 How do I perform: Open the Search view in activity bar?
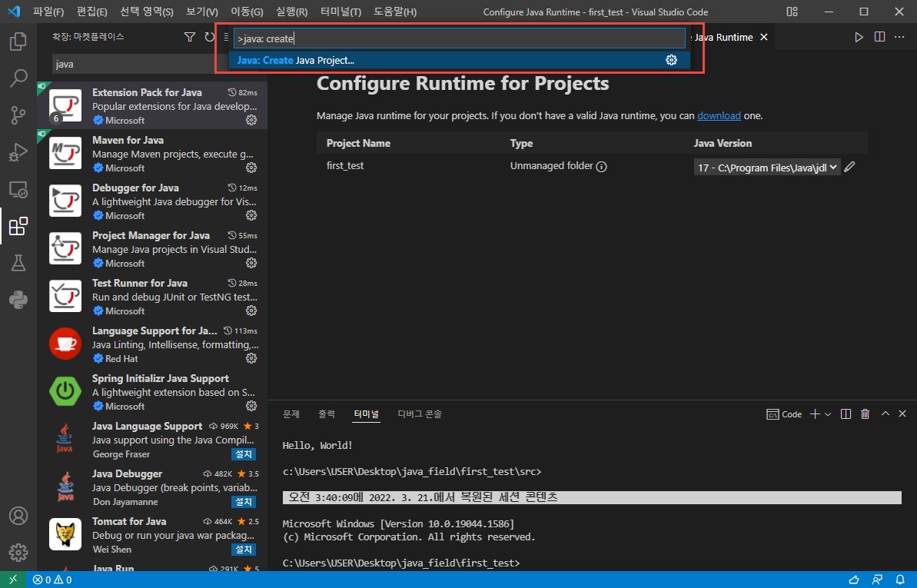coord(18,78)
